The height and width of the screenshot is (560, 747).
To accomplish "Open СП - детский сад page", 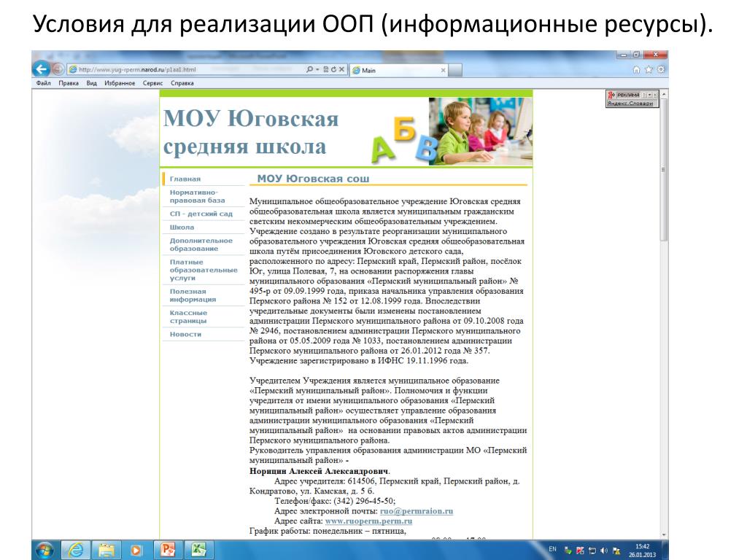I will pos(201,214).
